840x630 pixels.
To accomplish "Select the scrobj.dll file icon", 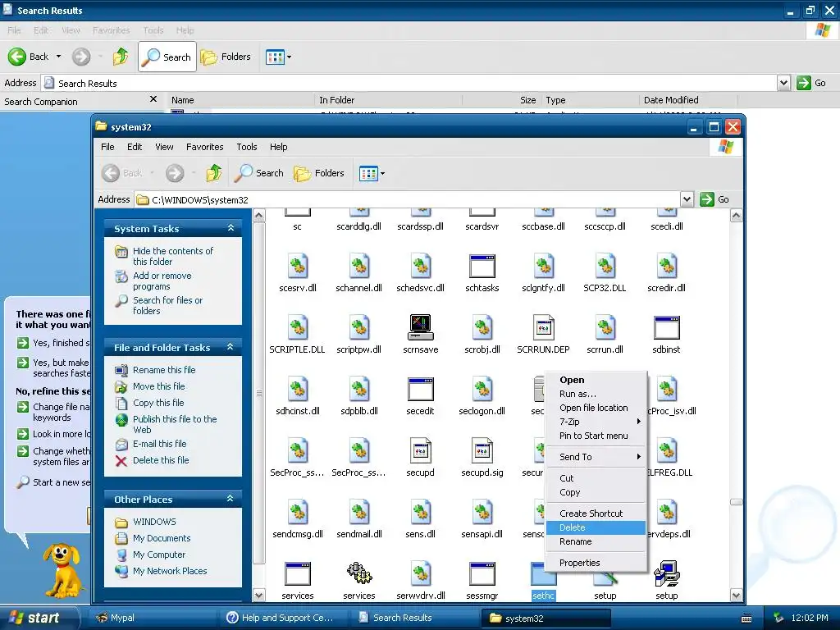I will [482, 327].
